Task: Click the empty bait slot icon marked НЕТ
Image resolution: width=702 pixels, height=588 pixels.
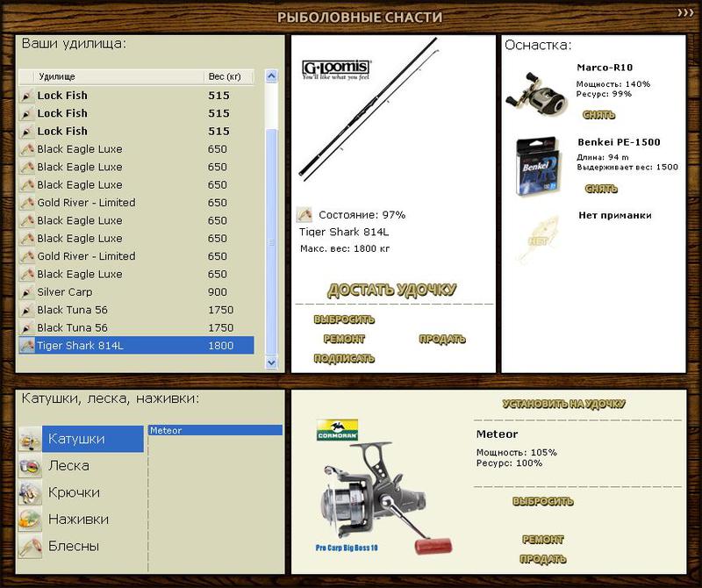Action: 539,240
